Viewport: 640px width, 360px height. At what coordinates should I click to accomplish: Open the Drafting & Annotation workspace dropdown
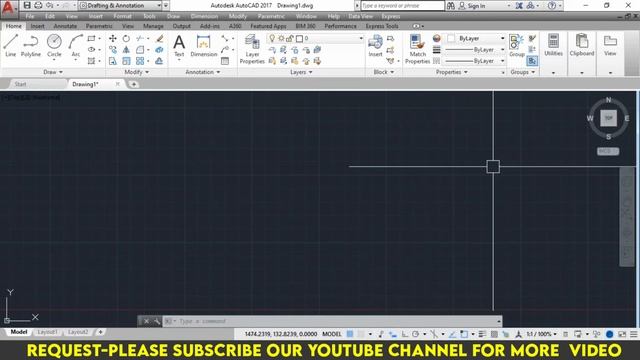pos(120,5)
